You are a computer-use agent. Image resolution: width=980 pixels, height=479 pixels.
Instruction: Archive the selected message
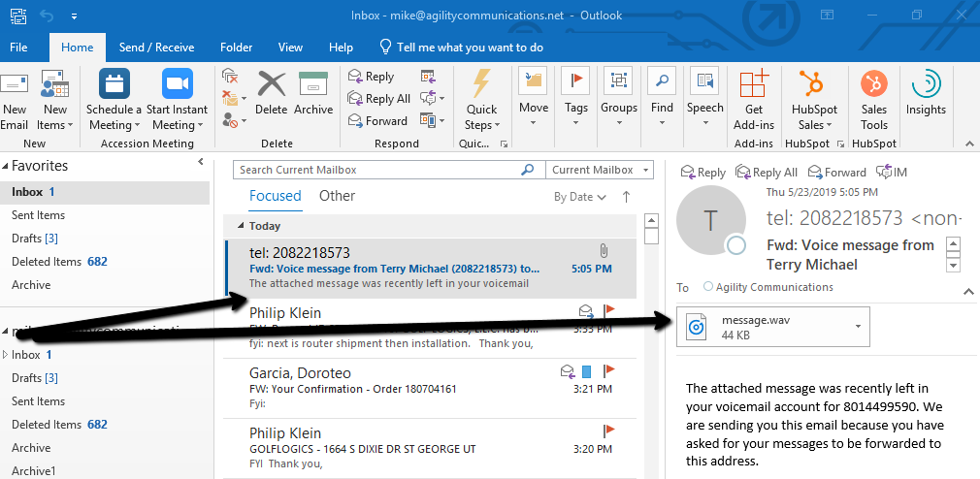pyautogui.click(x=313, y=92)
